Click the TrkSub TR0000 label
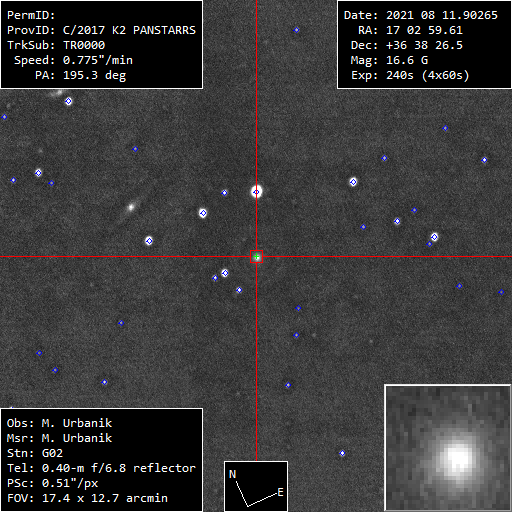 point(56,45)
